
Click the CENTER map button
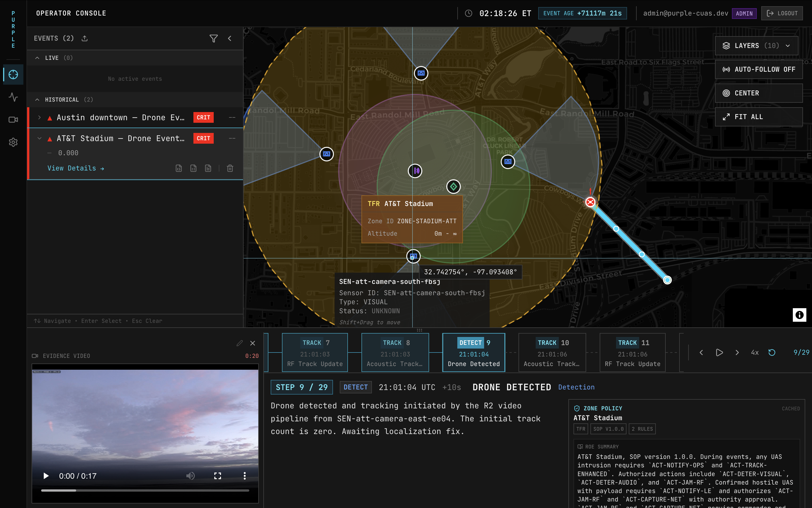[x=759, y=93]
